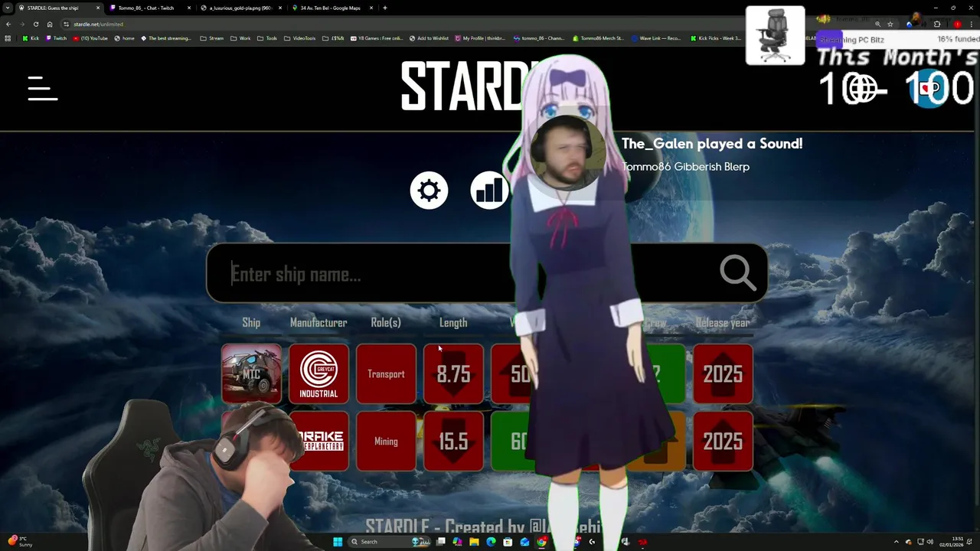Open File Explorer from the taskbar

coord(474,542)
